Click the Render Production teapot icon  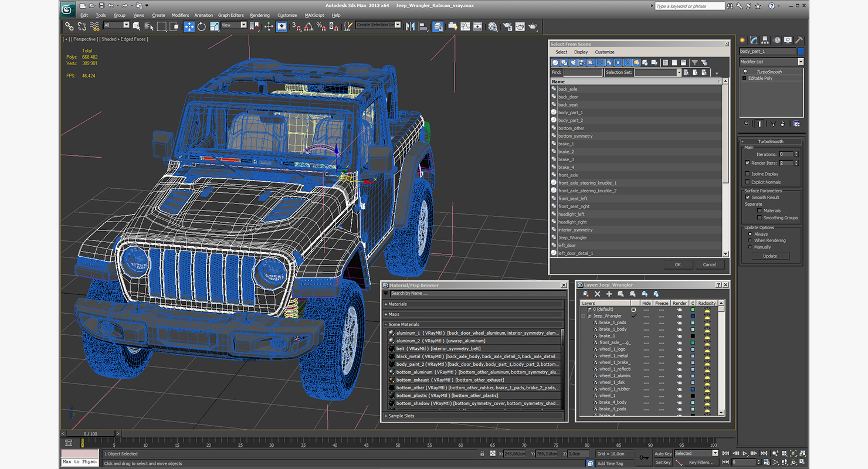pyautogui.click(x=533, y=26)
